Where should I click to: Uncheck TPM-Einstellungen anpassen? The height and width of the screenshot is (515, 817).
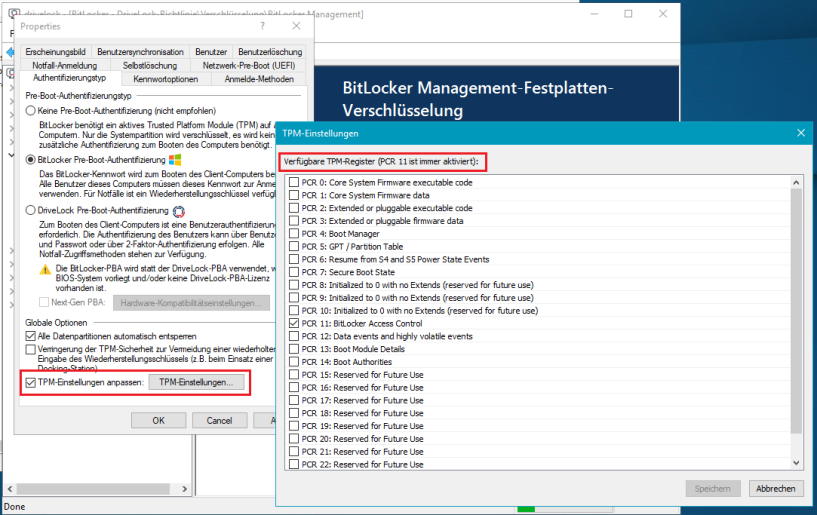coord(31,383)
